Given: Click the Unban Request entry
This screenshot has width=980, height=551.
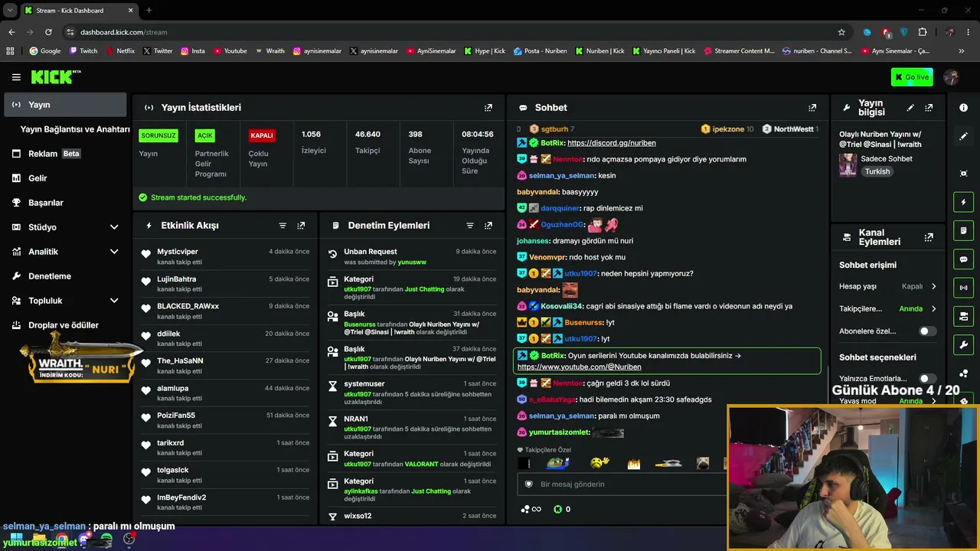Looking at the screenshot, I should tap(412, 256).
